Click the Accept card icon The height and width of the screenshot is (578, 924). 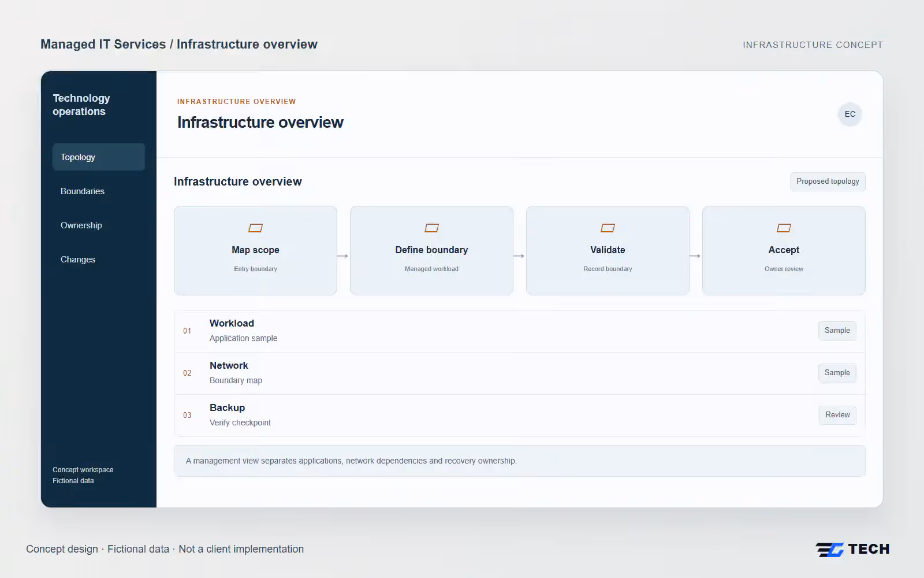coord(784,228)
